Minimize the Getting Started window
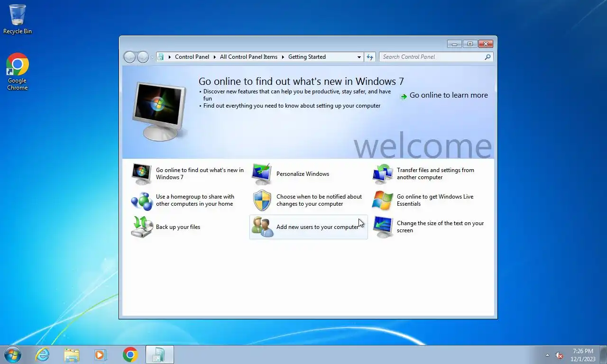Viewport: 607px width, 364px height. click(454, 44)
